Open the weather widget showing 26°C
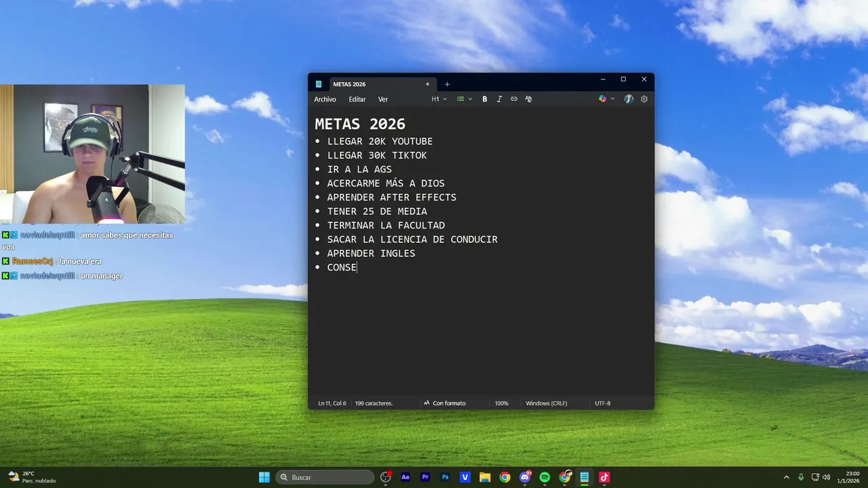 (x=31, y=477)
